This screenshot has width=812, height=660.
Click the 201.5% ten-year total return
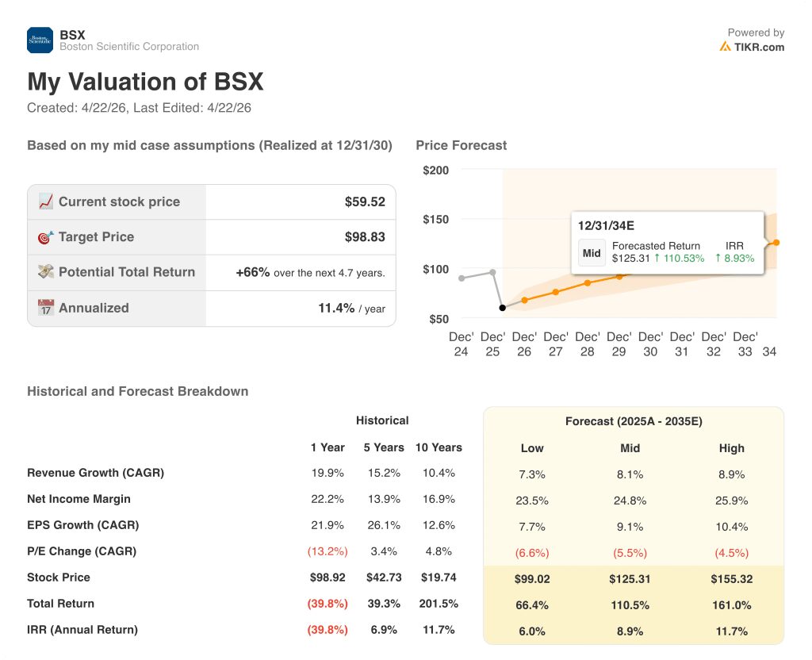439,604
